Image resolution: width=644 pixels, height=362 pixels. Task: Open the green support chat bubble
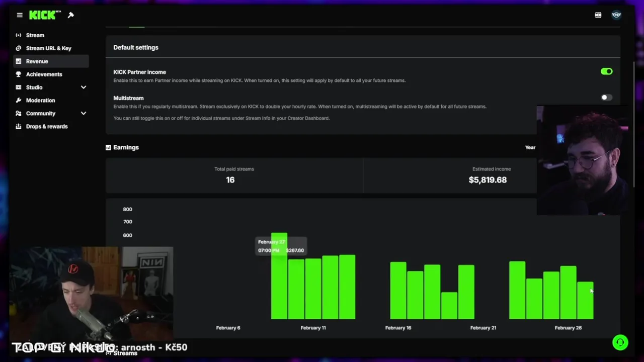pyautogui.click(x=620, y=342)
